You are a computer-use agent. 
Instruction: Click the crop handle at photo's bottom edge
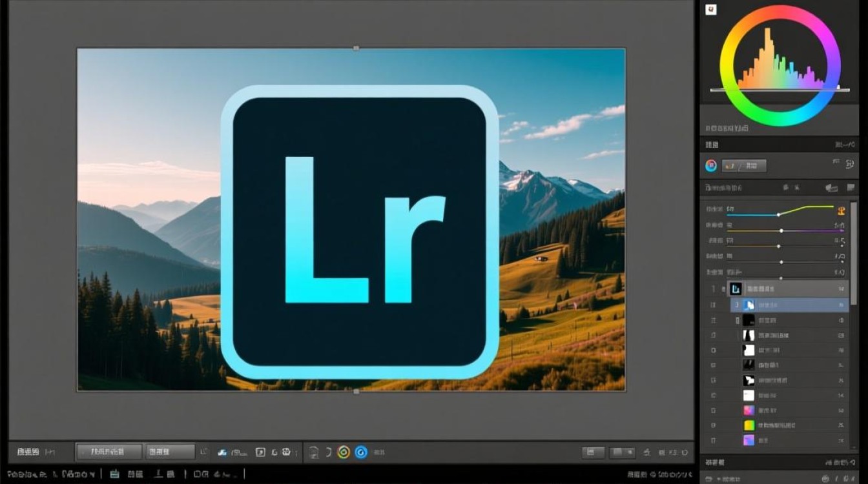click(x=356, y=392)
